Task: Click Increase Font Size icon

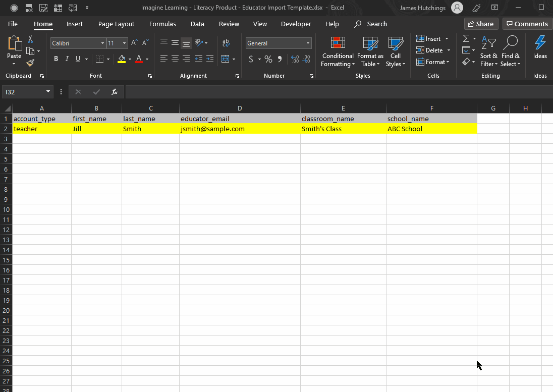Action: point(134,43)
